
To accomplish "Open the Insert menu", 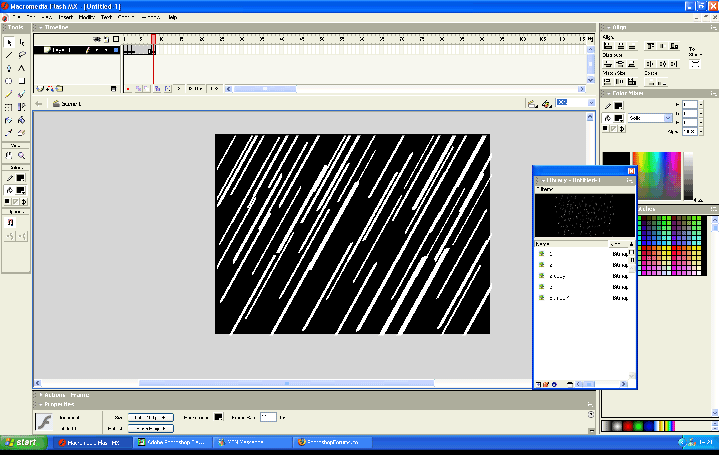I will click(66, 17).
